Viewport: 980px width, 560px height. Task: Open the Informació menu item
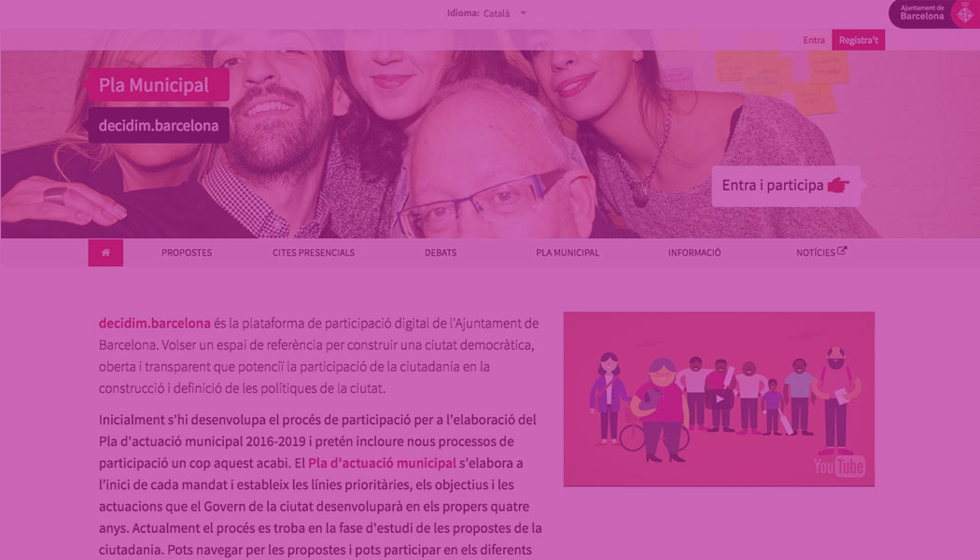click(x=694, y=253)
